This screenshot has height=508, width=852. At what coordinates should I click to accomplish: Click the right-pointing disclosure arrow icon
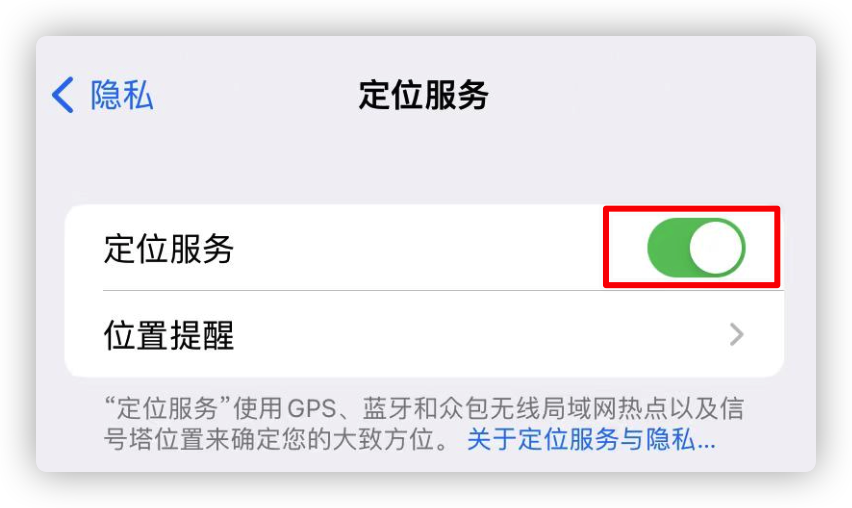click(x=736, y=334)
